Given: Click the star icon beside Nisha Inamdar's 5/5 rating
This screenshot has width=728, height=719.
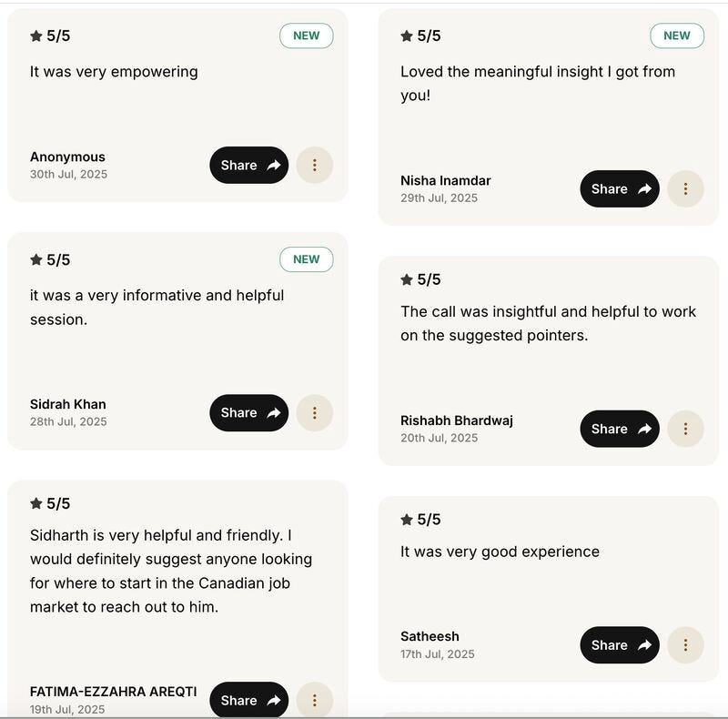Looking at the screenshot, I should (405, 35).
